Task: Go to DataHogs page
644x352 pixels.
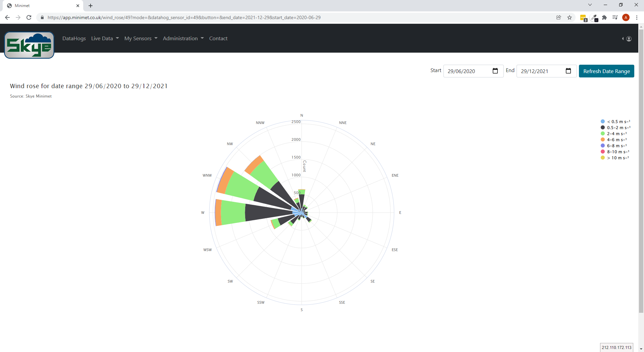Action: coord(74,39)
